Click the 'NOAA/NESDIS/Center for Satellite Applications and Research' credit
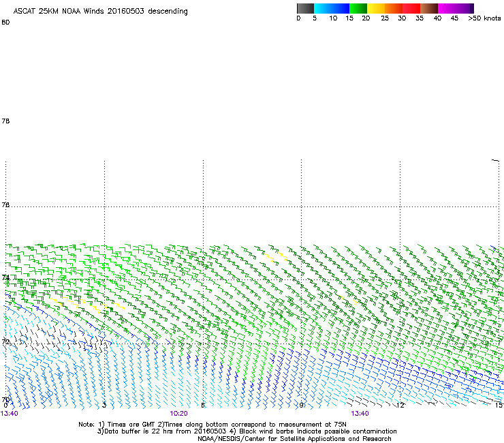Image resolution: width=504 pixels, height=443 pixels. coord(294,439)
